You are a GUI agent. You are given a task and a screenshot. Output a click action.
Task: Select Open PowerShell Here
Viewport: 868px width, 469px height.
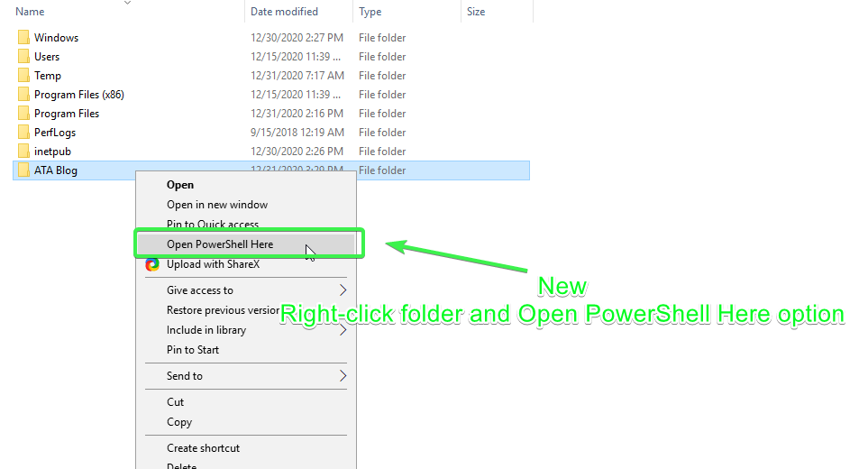[x=220, y=244]
